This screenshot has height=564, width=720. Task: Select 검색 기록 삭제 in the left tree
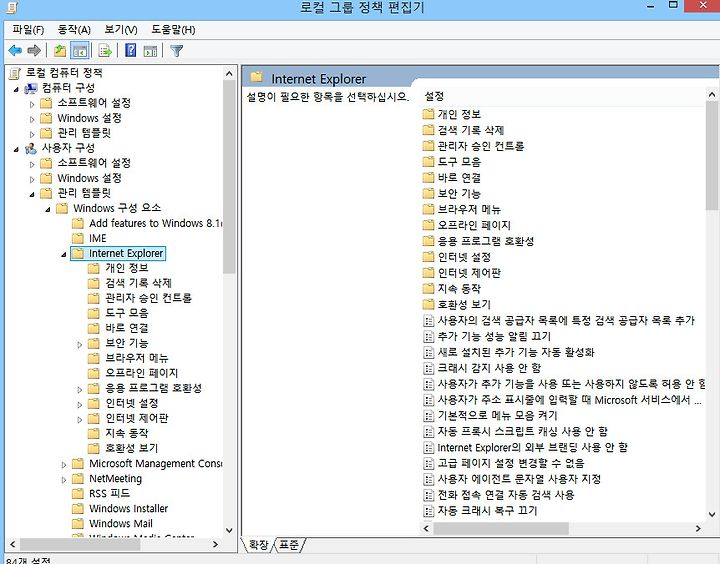138,283
